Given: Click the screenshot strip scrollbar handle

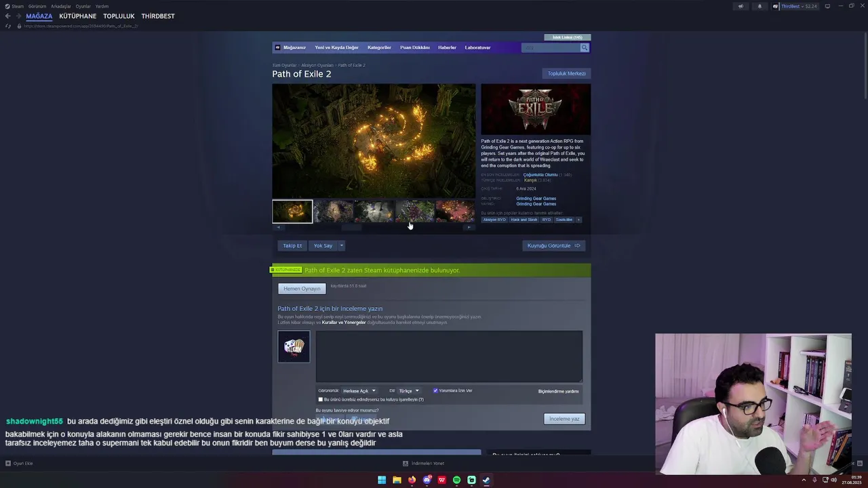Looking at the screenshot, I should coord(351,227).
